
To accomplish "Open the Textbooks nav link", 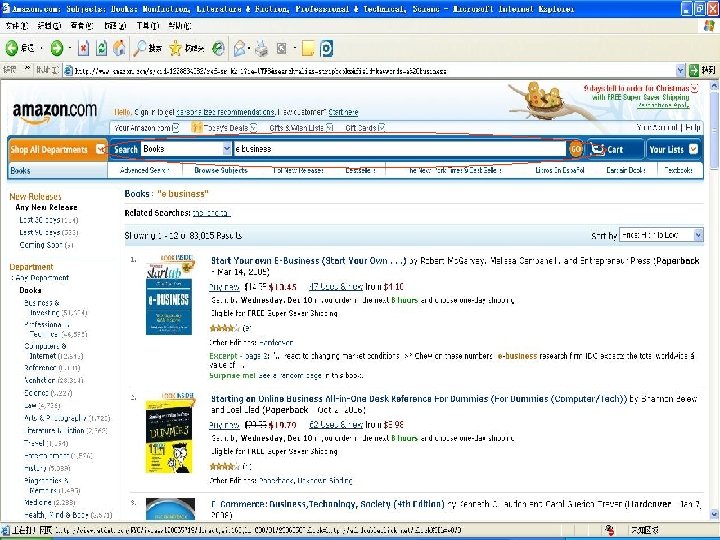I will 678,170.
